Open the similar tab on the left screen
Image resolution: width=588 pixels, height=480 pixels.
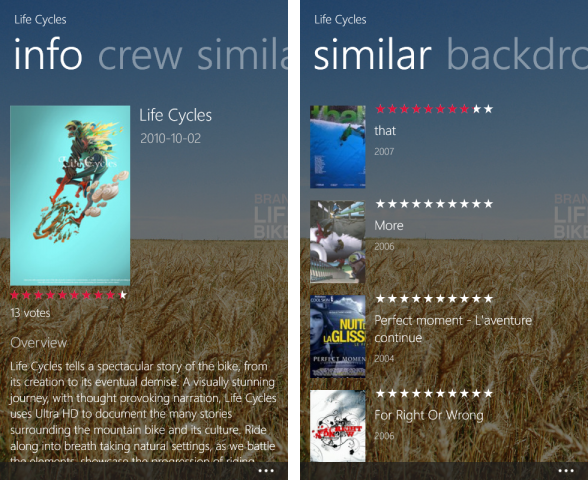tap(242, 54)
